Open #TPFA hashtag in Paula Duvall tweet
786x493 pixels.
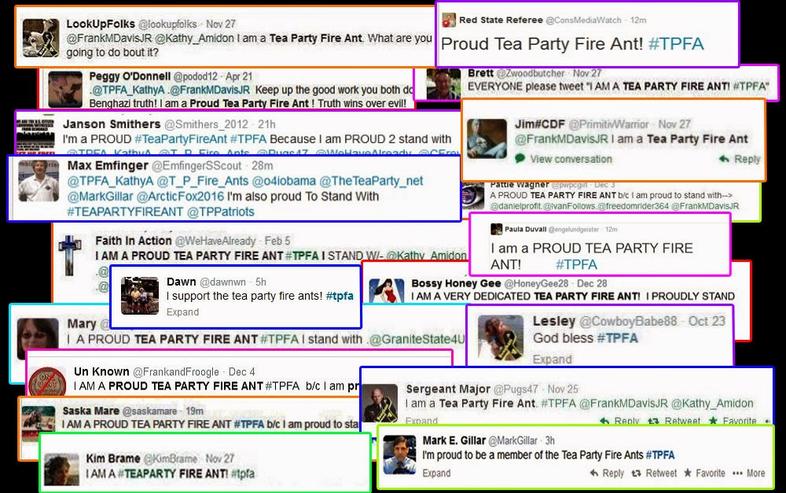click(x=576, y=264)
